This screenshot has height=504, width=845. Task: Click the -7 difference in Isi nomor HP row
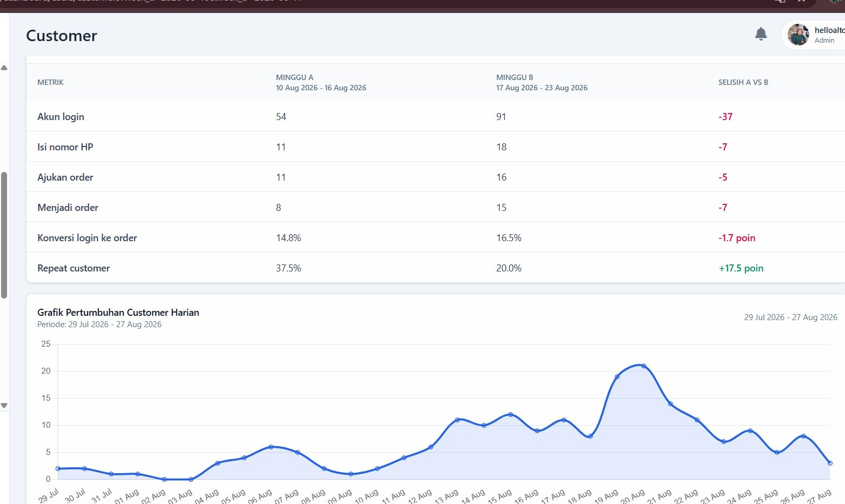723,147
